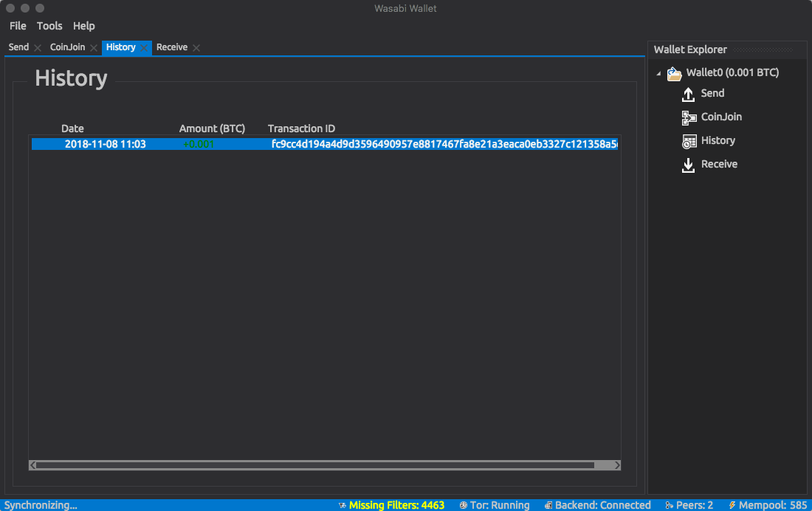812x511 pixels.
Task: Click the Synchronizing... status text
Action: pyautogui.click(x=41, y=505)
